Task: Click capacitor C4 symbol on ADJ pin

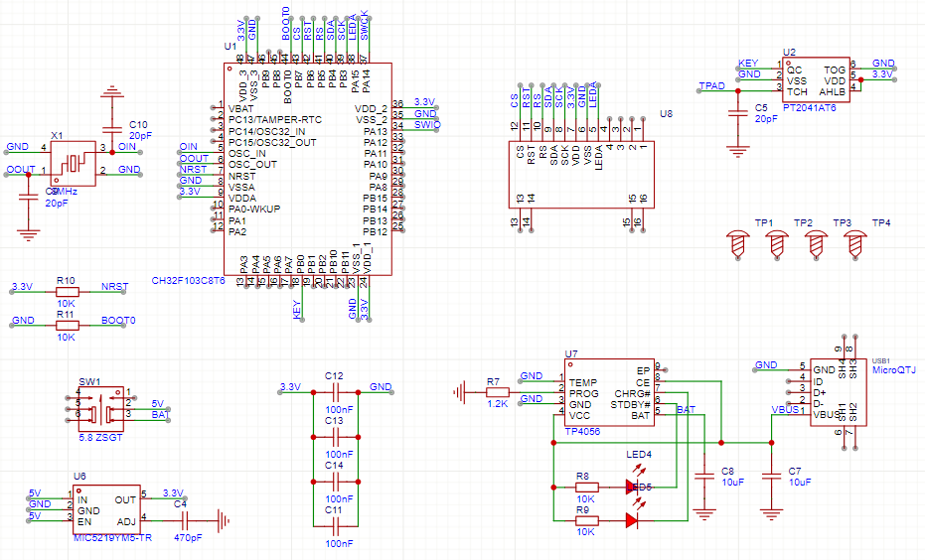Action: click(185, 521)
